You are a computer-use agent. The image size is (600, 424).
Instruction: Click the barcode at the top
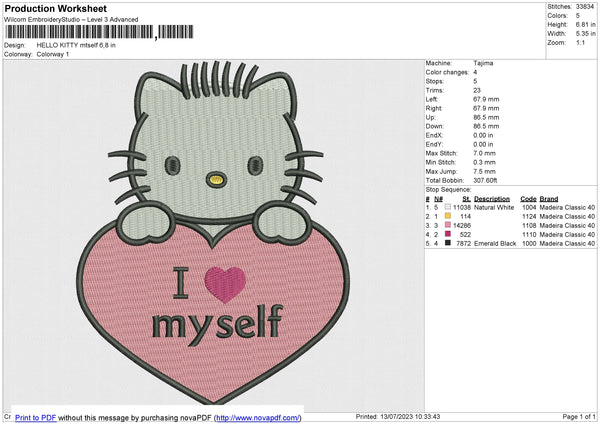79,32
